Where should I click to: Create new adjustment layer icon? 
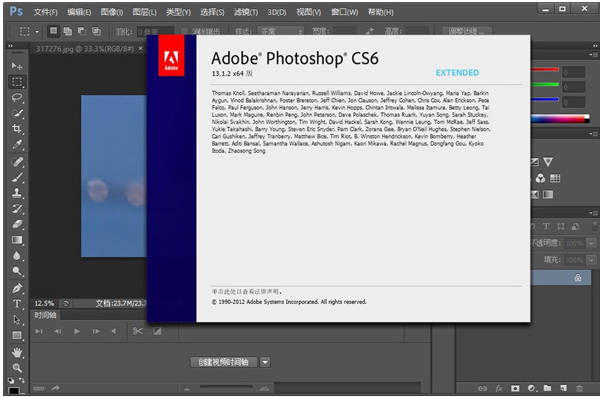(x=532, y=388)
